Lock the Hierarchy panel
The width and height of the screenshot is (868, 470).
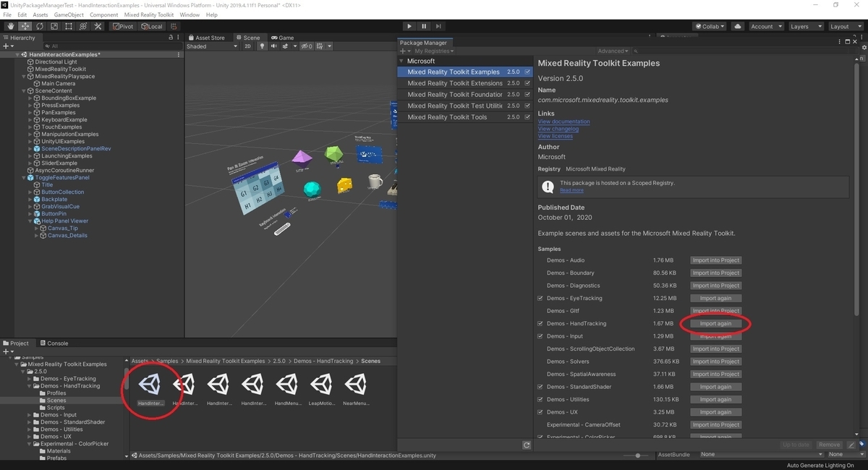(171, 38)
